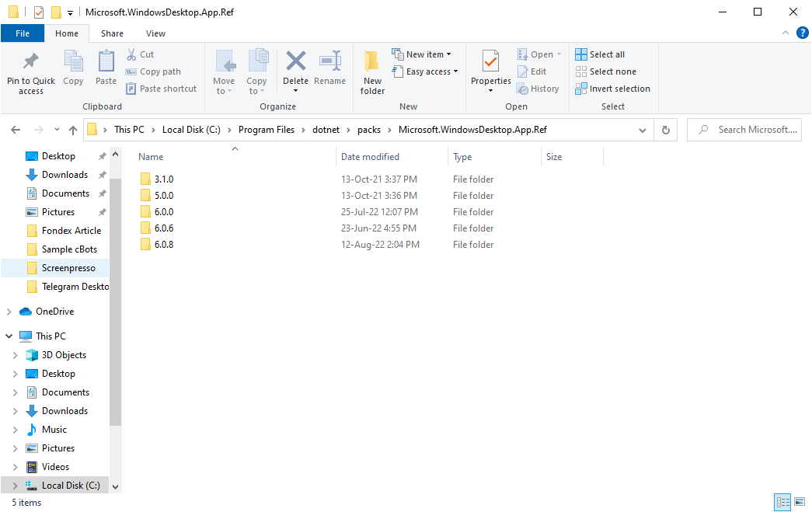Viewport: 812px width, 512px height.
Task: Select the 3.1.0 folder
Action: pyautogui.click(x=157, y=179)
